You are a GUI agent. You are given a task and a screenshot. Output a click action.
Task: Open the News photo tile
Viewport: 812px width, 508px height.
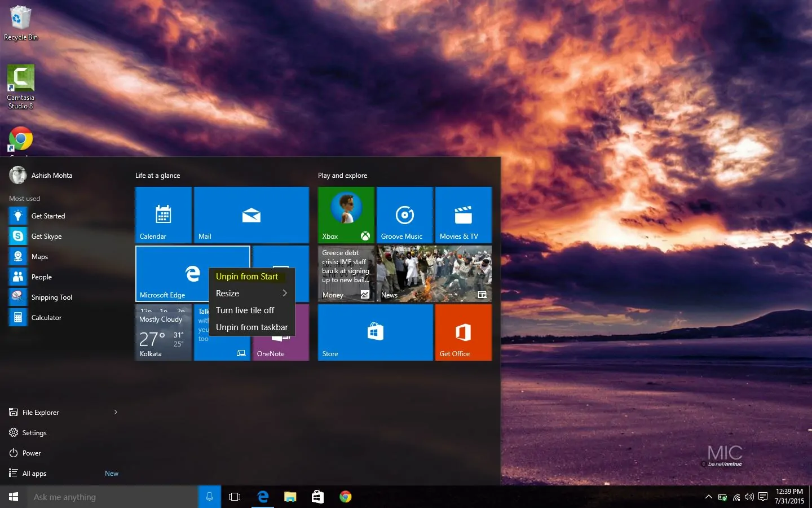[434, 274]
